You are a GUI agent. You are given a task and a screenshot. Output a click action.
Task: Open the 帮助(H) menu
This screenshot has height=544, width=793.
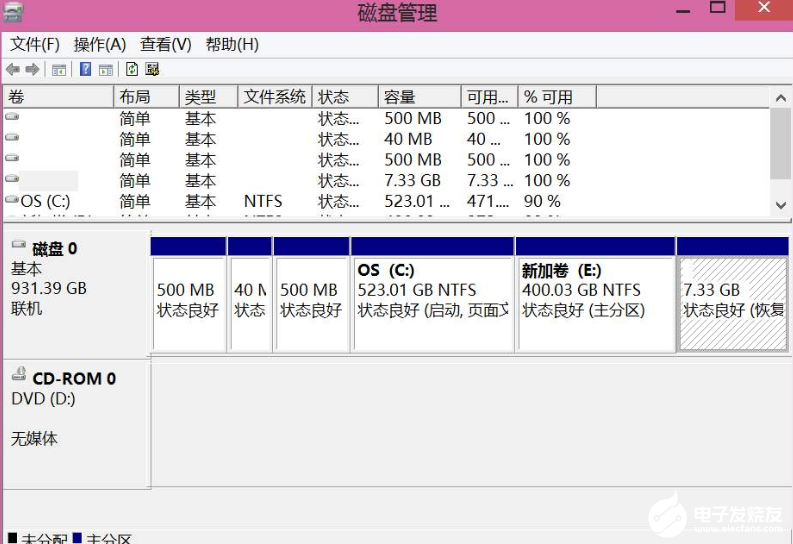(232, 44)
